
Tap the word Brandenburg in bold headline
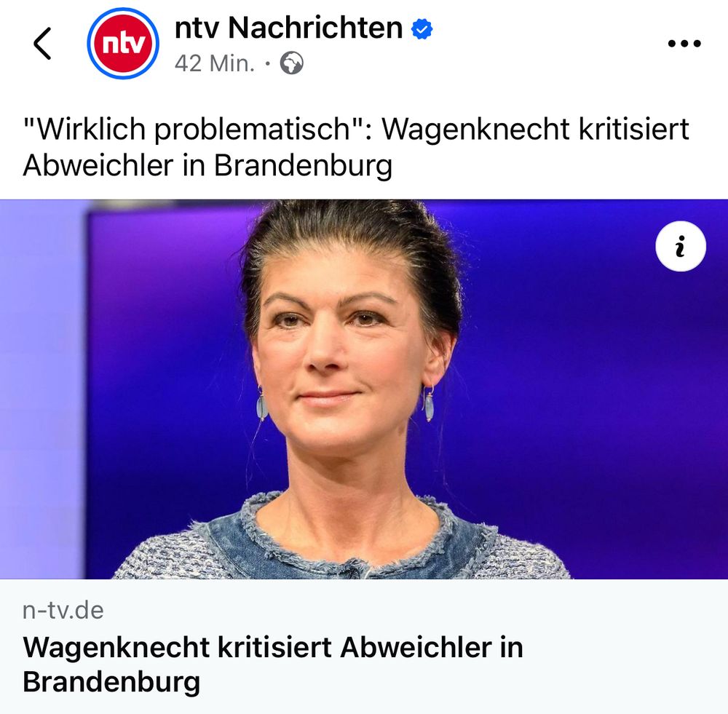(x=111, y=682)
